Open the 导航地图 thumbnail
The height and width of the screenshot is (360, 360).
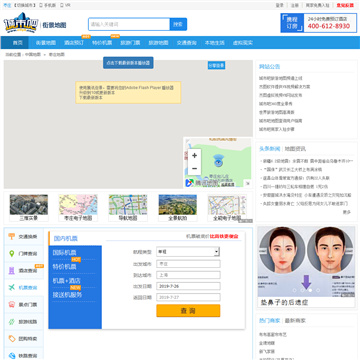[x=128, y=208]
